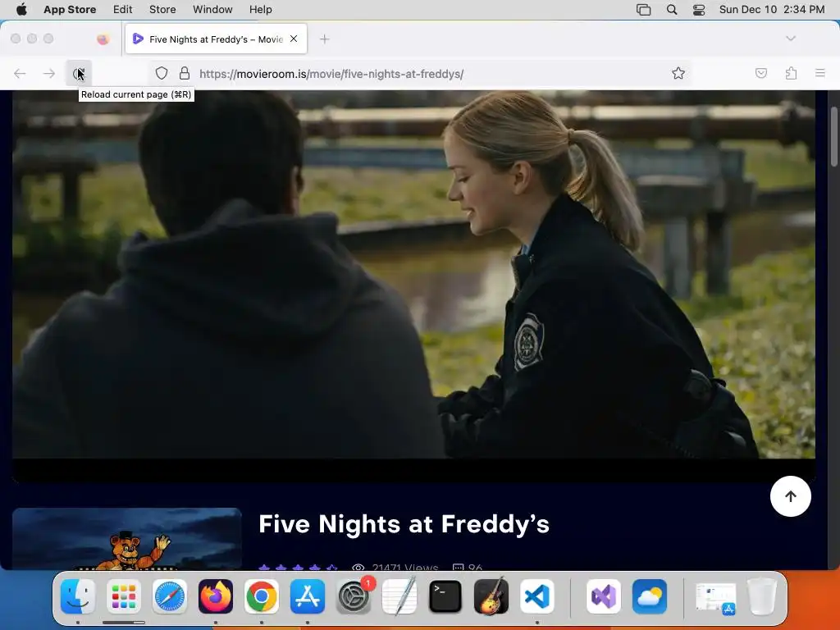The height and width of the screenshot is (630, 840).
Task: Open the Extensions puzzle icon
Action: click(791, 73)
